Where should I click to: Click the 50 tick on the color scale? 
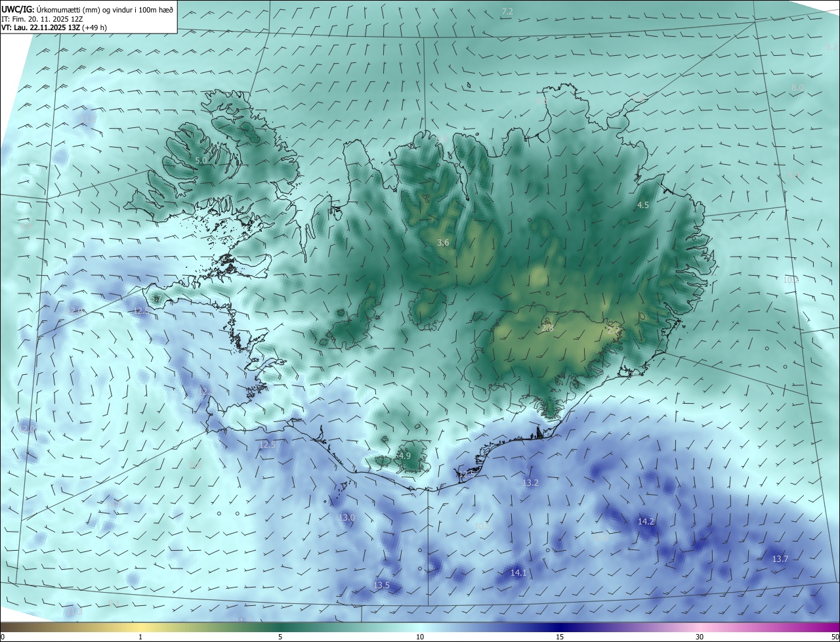point(835,637)
